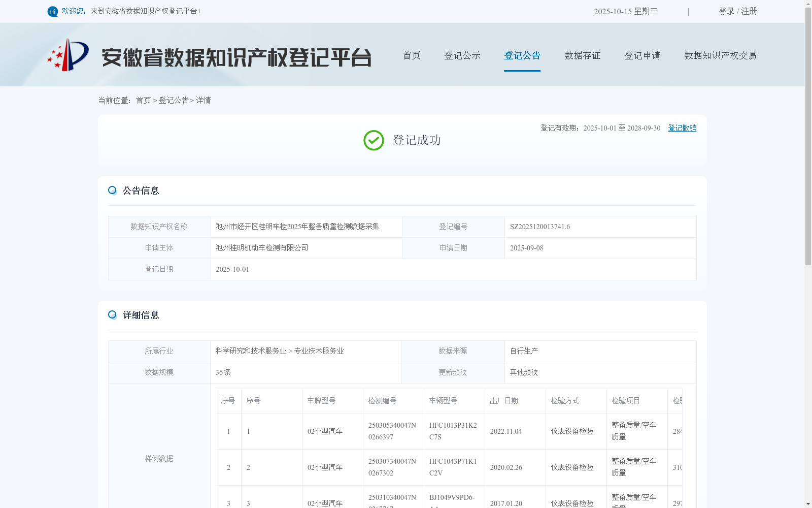Select the 登记公告 navigation tab

click(x=522, y=55)
